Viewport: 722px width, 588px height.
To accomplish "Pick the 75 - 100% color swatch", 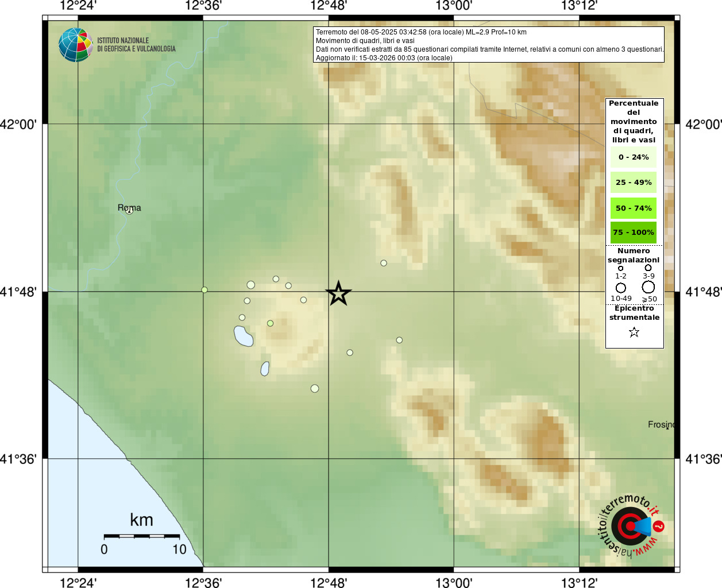I will click(634, 233).
